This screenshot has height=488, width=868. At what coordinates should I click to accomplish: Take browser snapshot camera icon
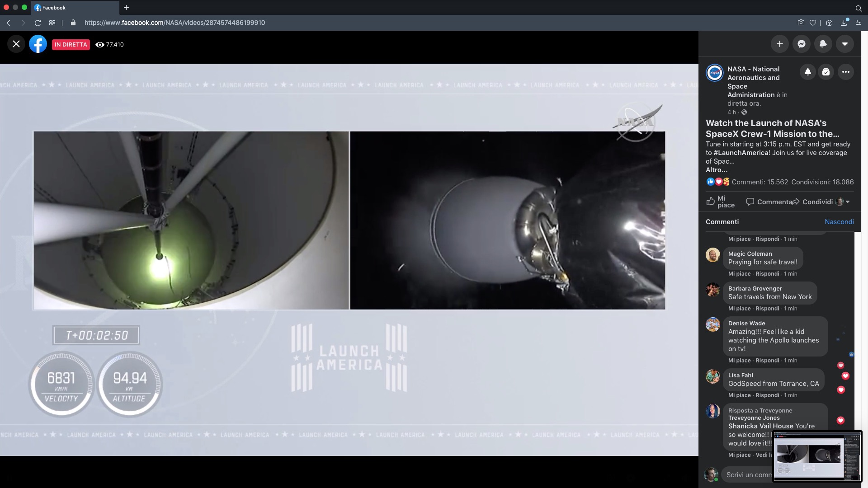pyautogui.click(x=801, y=23)
